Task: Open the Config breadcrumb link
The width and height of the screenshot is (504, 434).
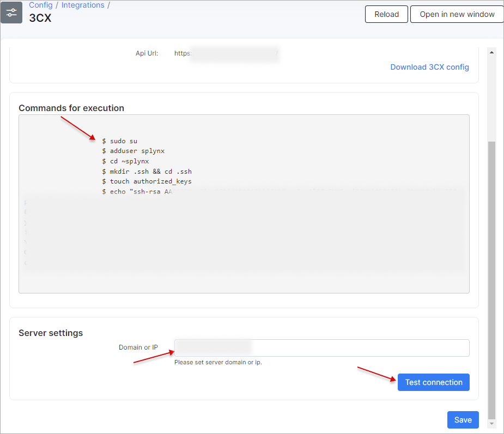Action: point(41,5)
